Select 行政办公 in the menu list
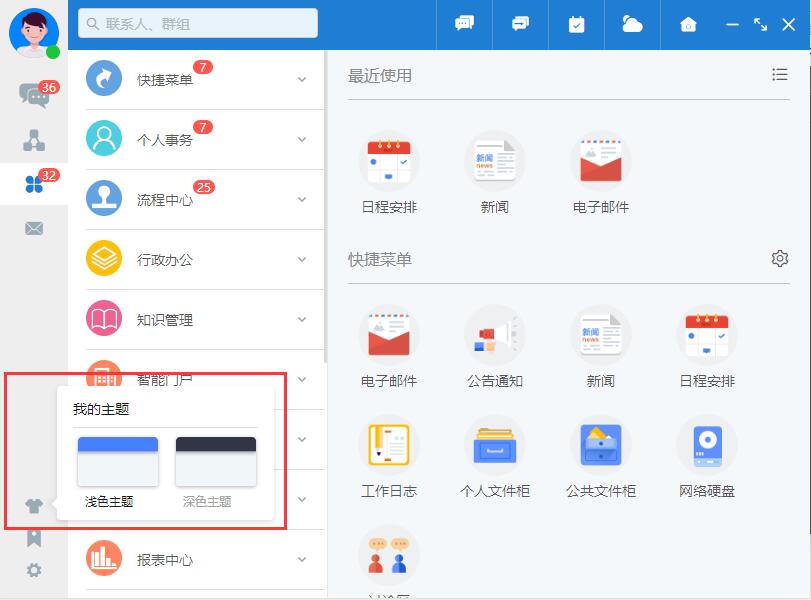811x600 pixels. [165, 260]
